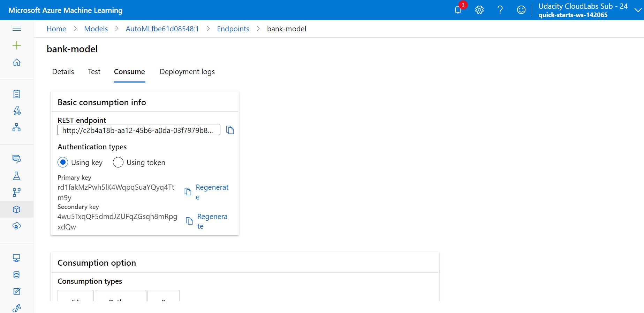Click the Udacity CloudLabs Sub account label
This screenshot has width=644, height=313.
click(583, 6)
